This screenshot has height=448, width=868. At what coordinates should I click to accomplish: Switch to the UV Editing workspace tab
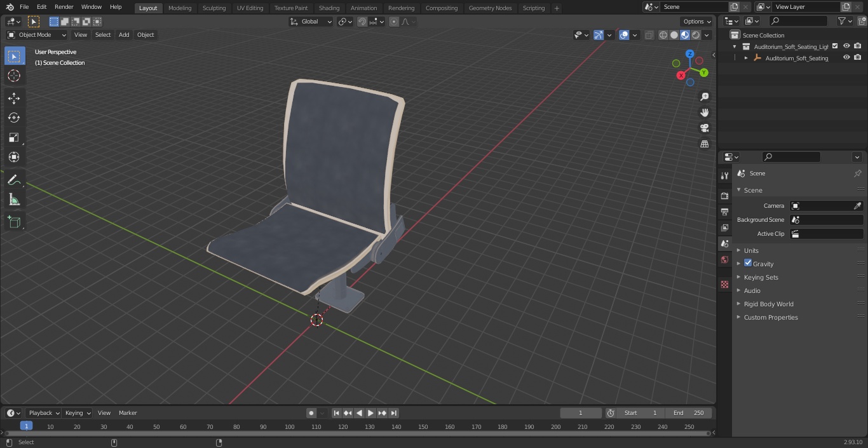pos(250,8)
